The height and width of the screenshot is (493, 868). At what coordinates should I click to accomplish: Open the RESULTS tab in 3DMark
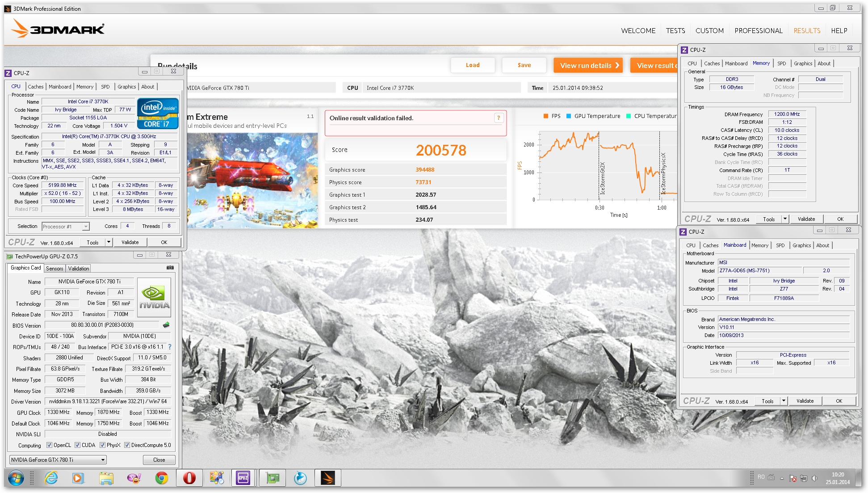point(807,31)
